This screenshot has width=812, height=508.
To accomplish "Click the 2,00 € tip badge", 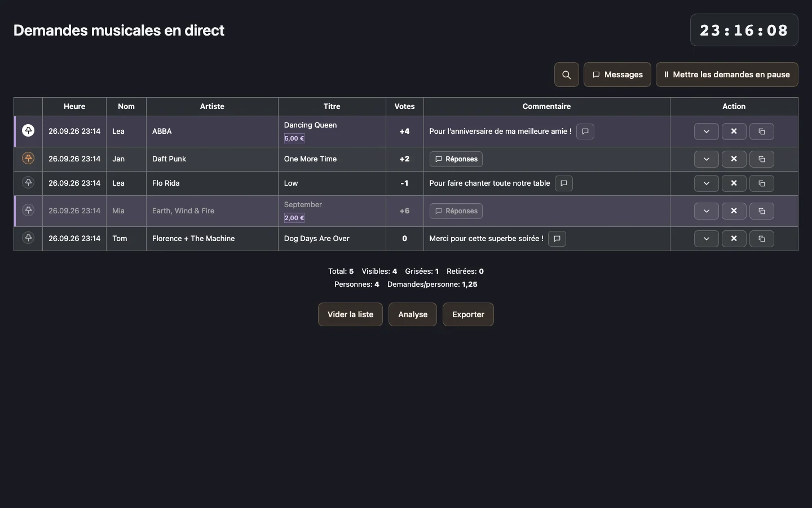I will tap(294, 218).
